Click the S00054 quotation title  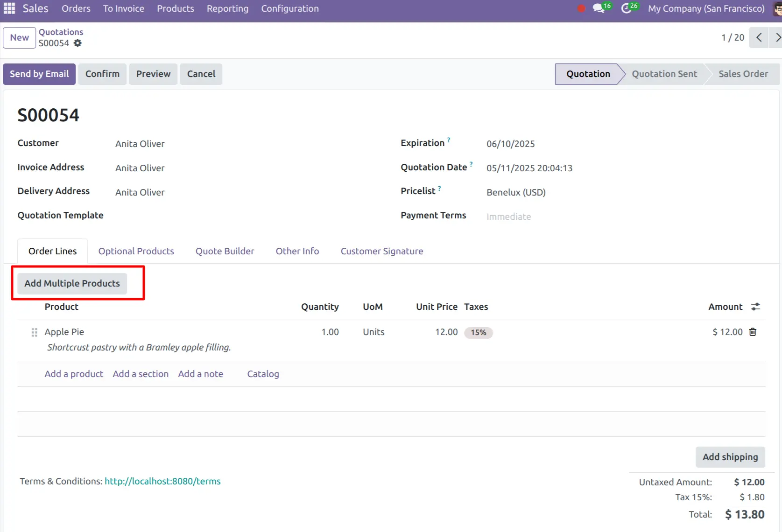click(49, 115)
